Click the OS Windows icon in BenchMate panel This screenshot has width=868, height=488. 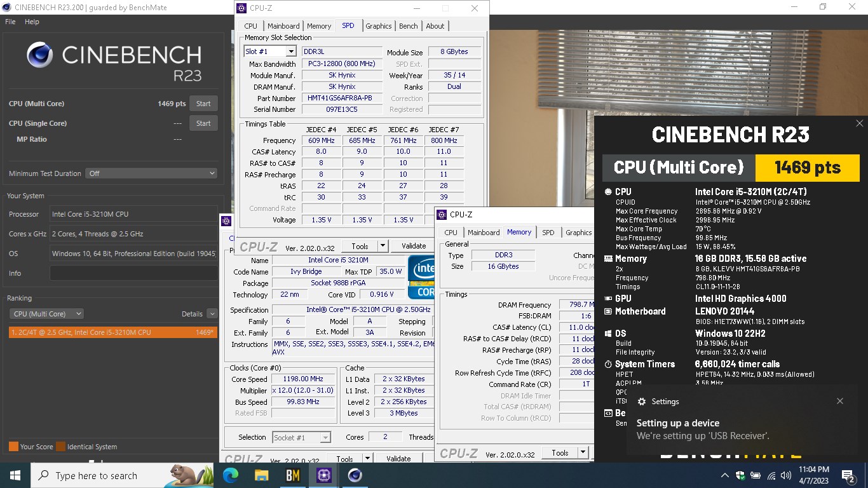(608, 333)
